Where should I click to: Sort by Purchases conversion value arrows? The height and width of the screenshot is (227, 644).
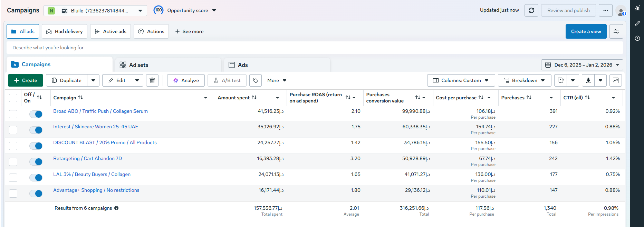point(418,98)
